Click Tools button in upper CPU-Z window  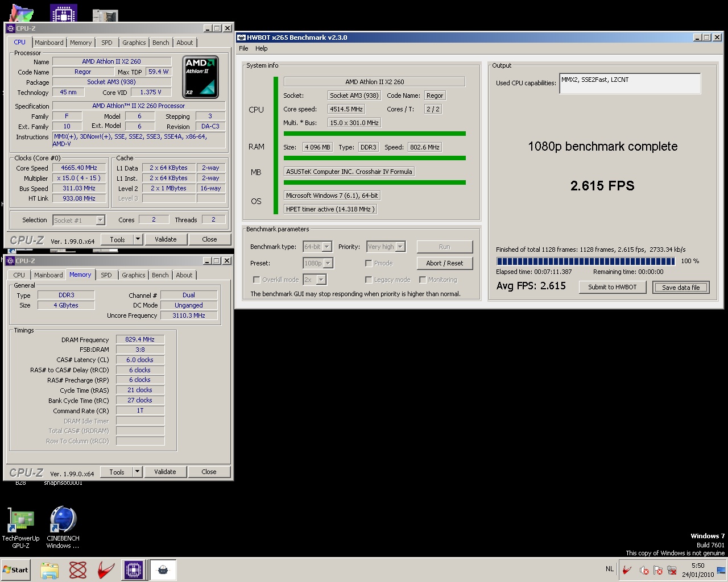point(118,239)
